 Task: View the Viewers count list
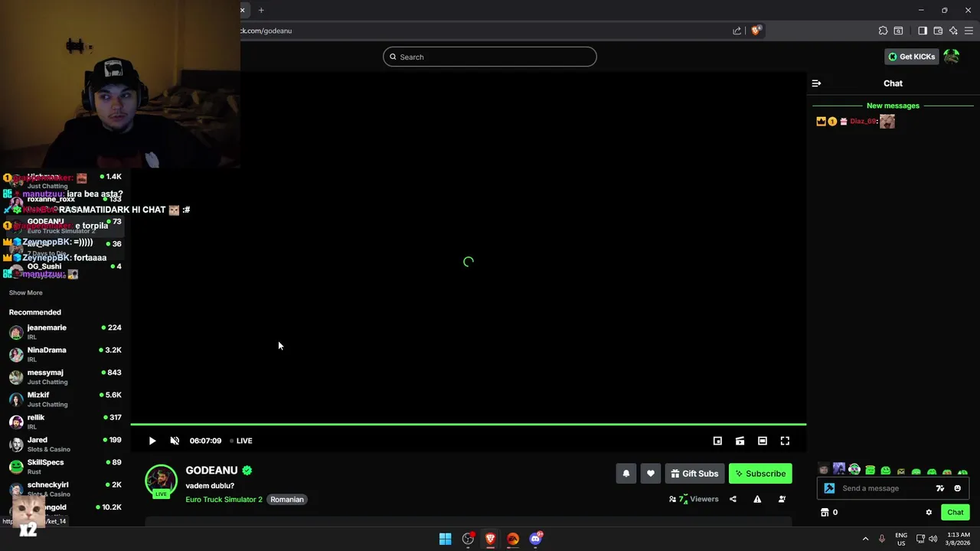(694, 500)
